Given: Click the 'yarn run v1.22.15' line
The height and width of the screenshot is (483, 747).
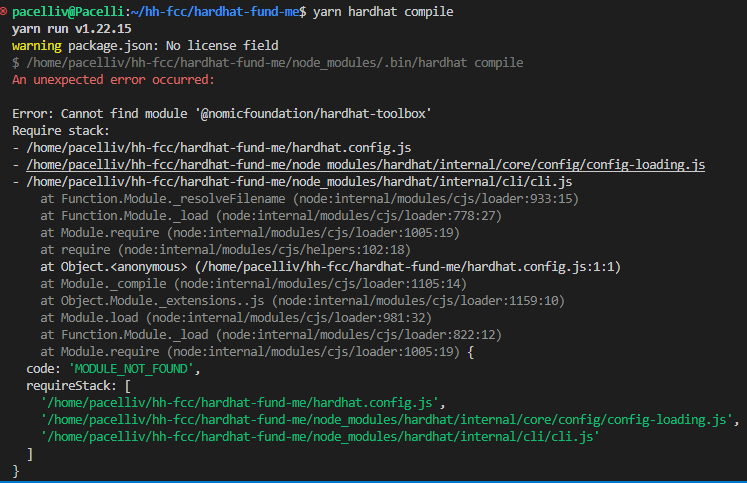Looking at the screenshot, I should [x=71, y=29].
